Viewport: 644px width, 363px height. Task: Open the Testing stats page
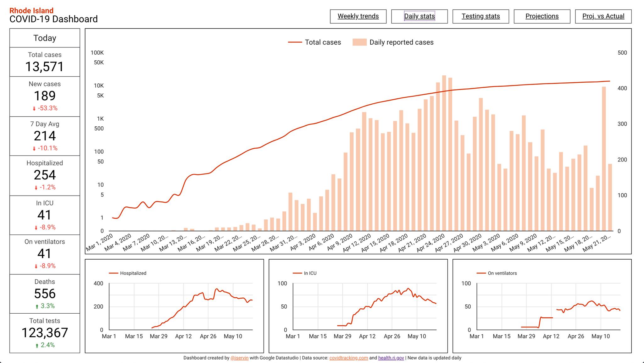tap(480, 16)
